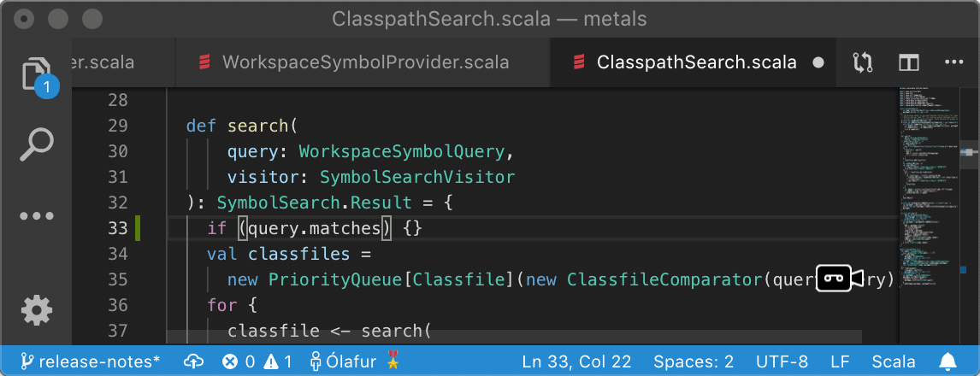Image resolution: width=980 pixels, height=376 pixels.
Task: Open the notifications bell
Action: coord(948,361)
